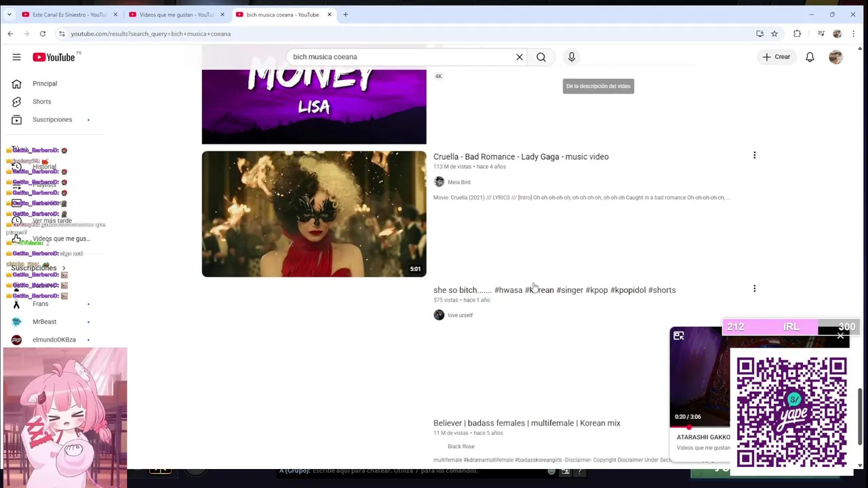Bookmark this page with the star
This screenshot has width=868, height=488.
pos(774,34)
